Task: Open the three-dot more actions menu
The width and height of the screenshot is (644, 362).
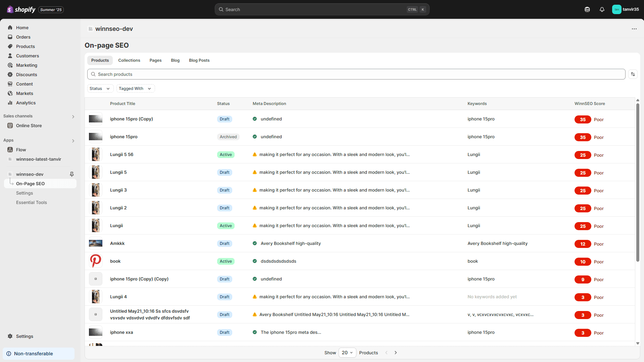Action: pos(634,29)
